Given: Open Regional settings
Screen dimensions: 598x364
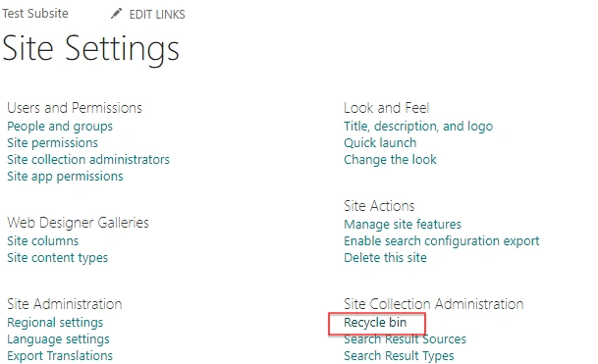Looking at the screenshot, I should [x=55, y=323].
